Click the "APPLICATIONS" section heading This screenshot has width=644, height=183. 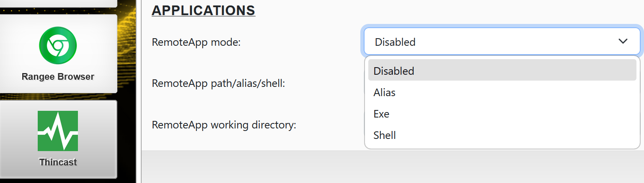[203, 10]
